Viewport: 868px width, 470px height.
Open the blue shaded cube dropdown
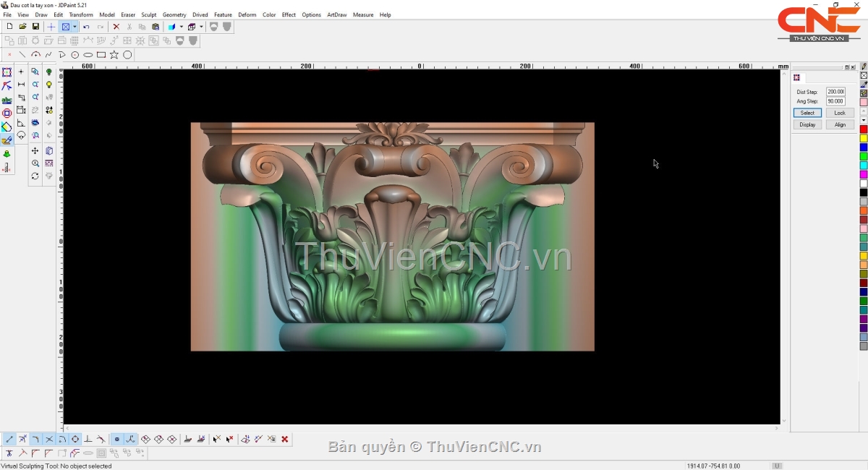coord(181,27)
